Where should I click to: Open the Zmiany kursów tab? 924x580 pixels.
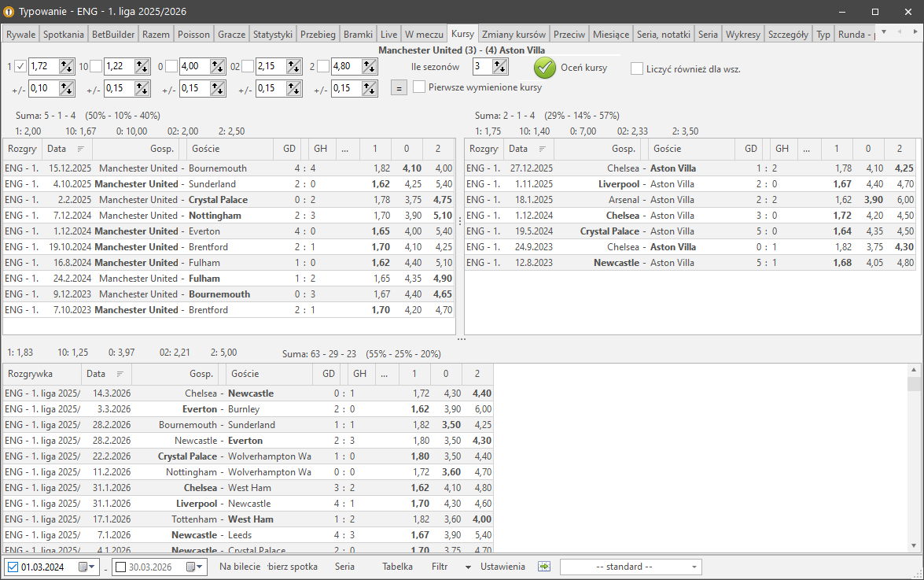(x=514, y=35)
